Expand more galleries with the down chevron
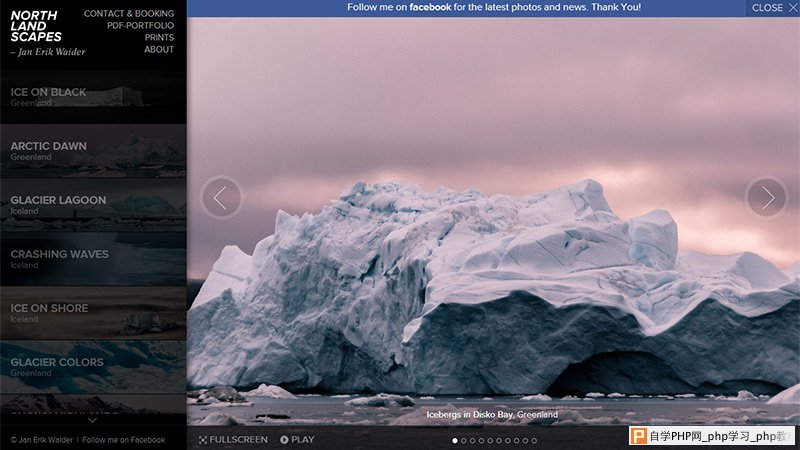Image resolution: width=800 pixels, height=450 pixels. [x=92, y=420]
